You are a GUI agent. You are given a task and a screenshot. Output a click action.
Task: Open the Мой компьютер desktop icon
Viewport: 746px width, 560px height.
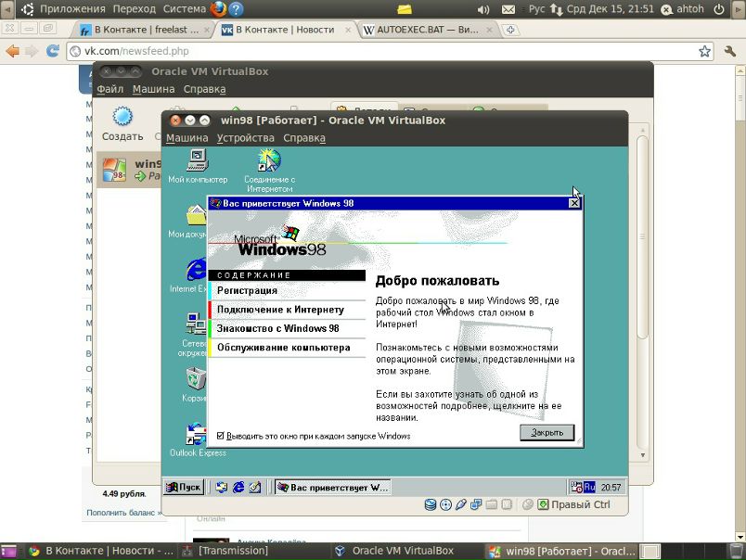click(x=197, y=162)
